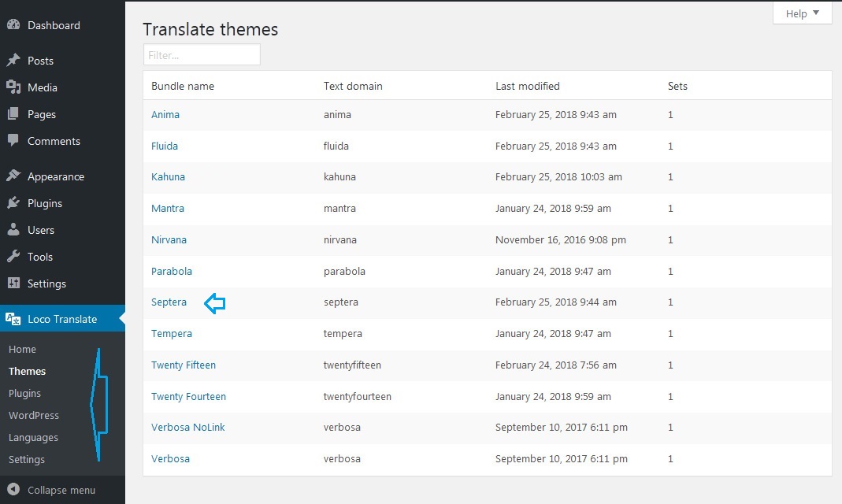Click the 'twentyfifteen' text domain cell
Screen dimensions: 842x504
352,365
